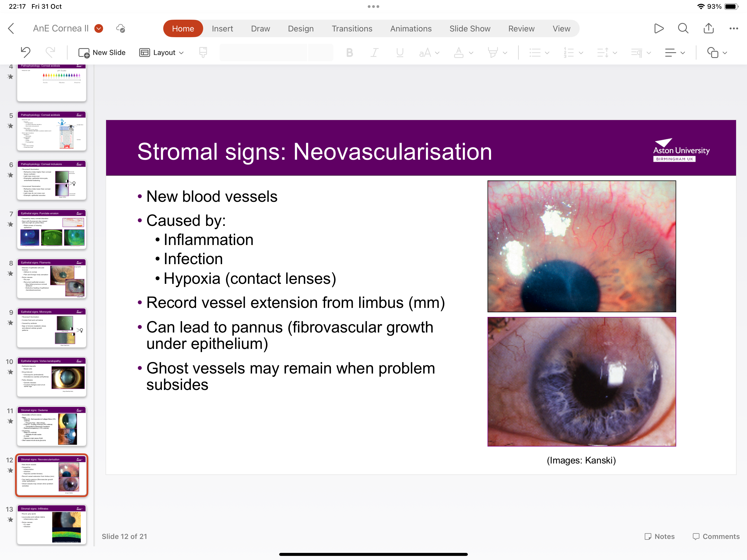Viewport: 747px width, 560px height.
Task: Open the Notes pane
Action: [x=659, y=536]
